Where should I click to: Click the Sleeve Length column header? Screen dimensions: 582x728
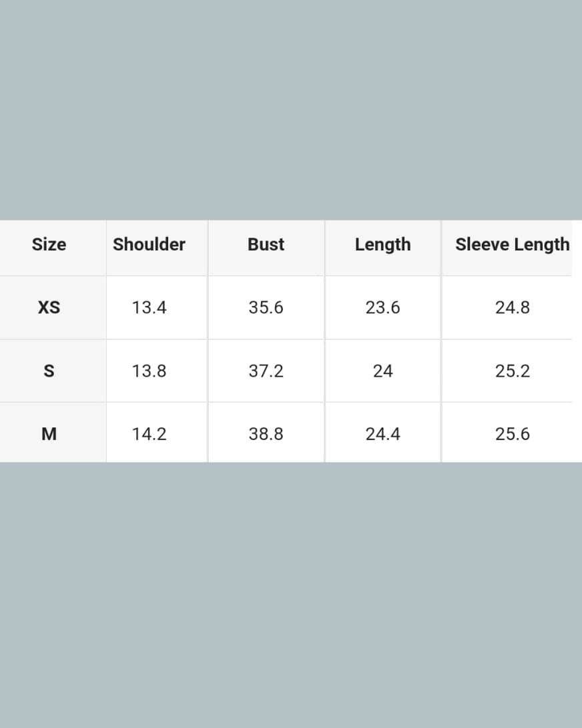[x=512, y=244]
